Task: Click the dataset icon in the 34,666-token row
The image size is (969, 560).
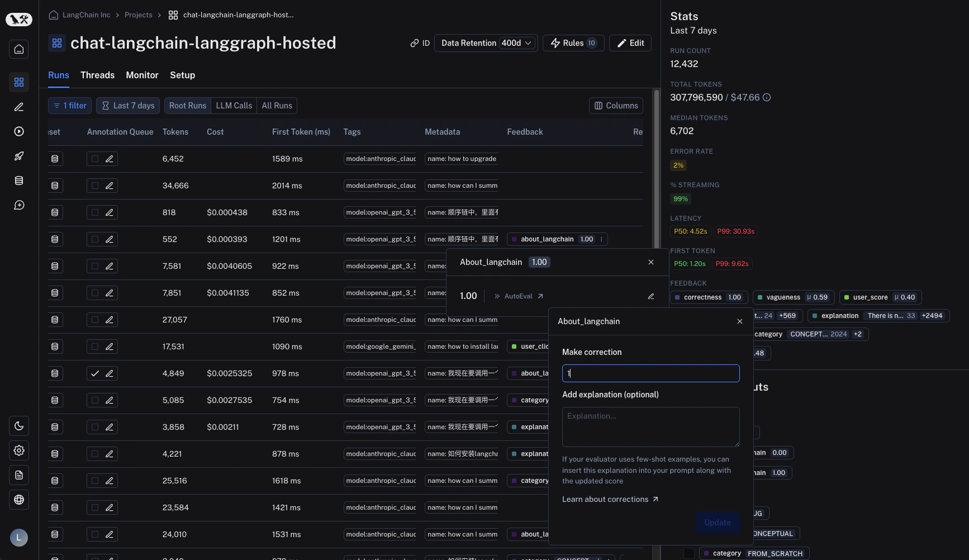Action: click(x=55, y=186)
